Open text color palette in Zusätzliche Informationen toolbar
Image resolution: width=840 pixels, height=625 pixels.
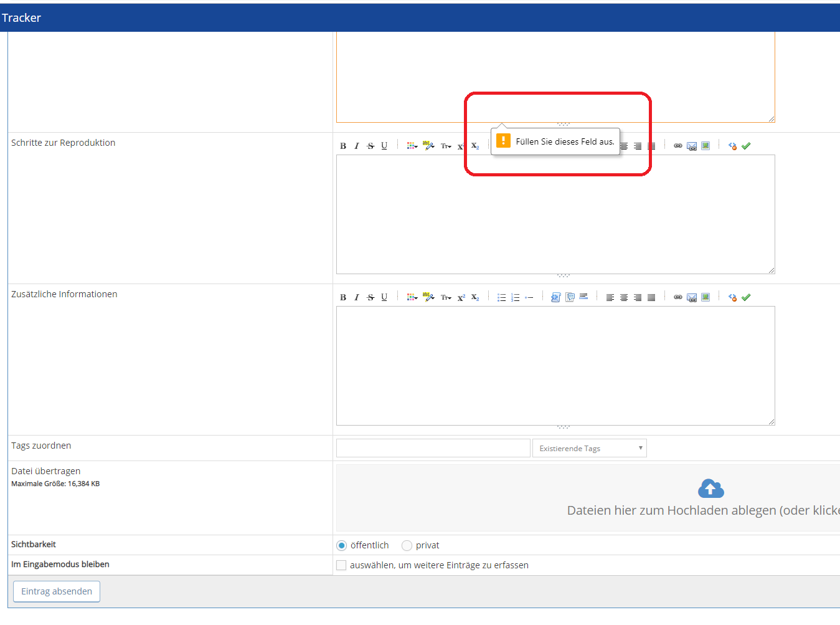[x=412, y=298]
